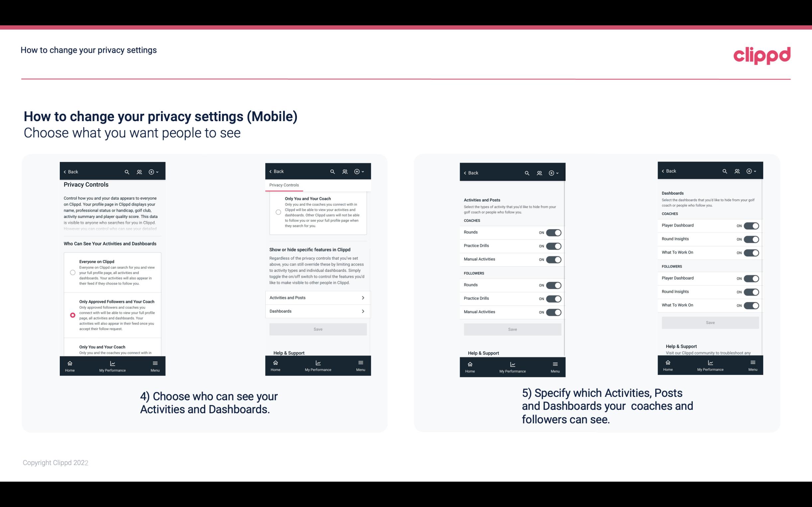Tap the Profile icon in top toolbar

(139, 172)
